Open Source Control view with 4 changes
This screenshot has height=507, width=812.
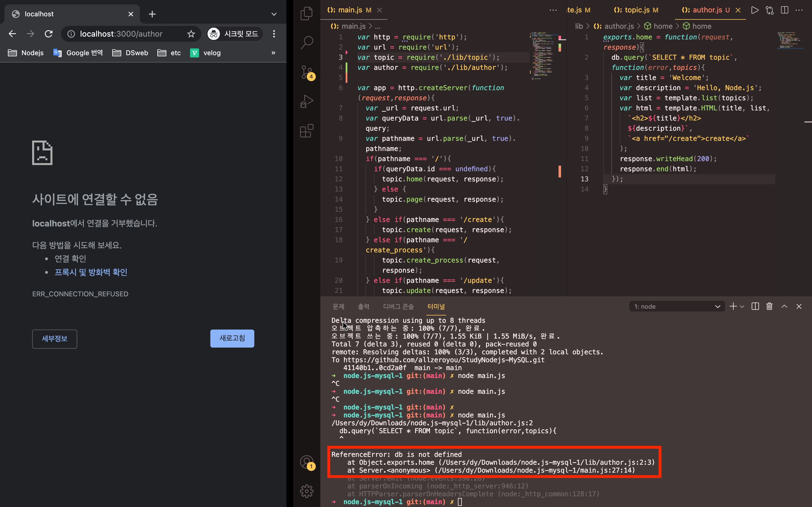click(x=306, y=72)
